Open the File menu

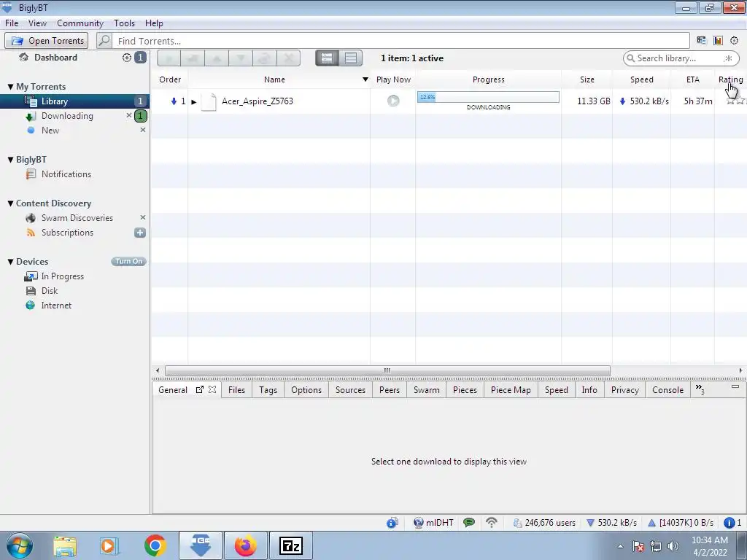click(x=12, y=23)
